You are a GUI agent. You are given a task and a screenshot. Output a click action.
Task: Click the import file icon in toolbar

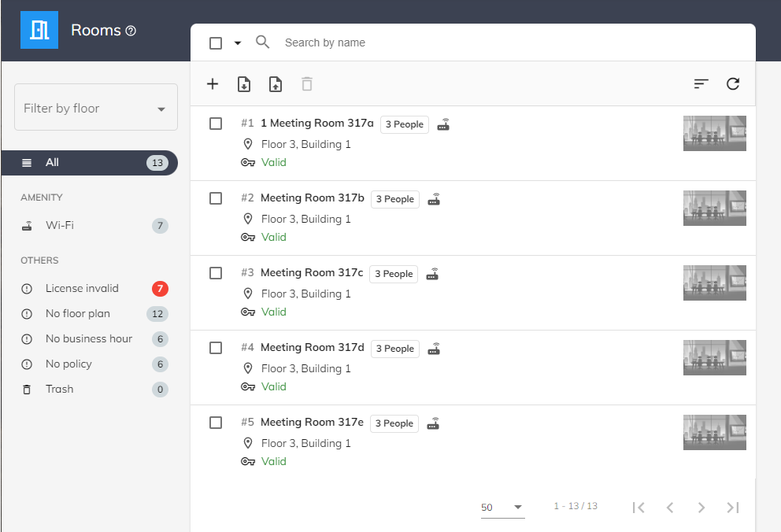pos(244,84)
